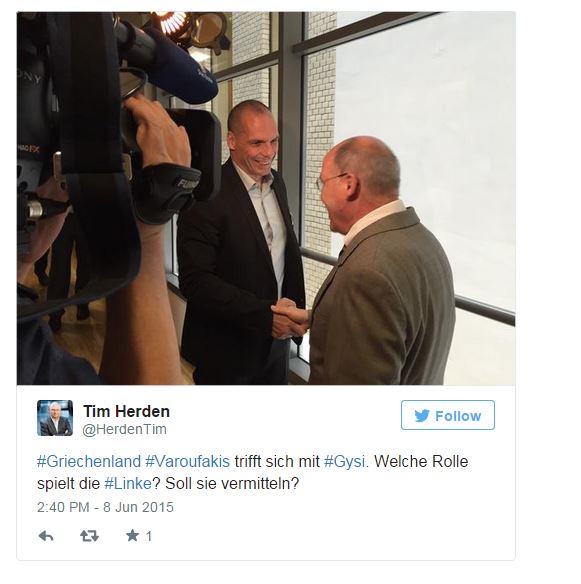Screen dimensions: 581x584
Task: Open the #Varoufakis hashtag
Action: click(188, 461)
